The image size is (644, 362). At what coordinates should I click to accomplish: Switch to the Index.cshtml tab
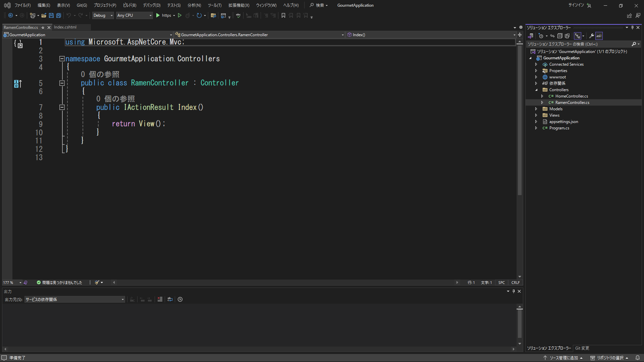[65, 27]
